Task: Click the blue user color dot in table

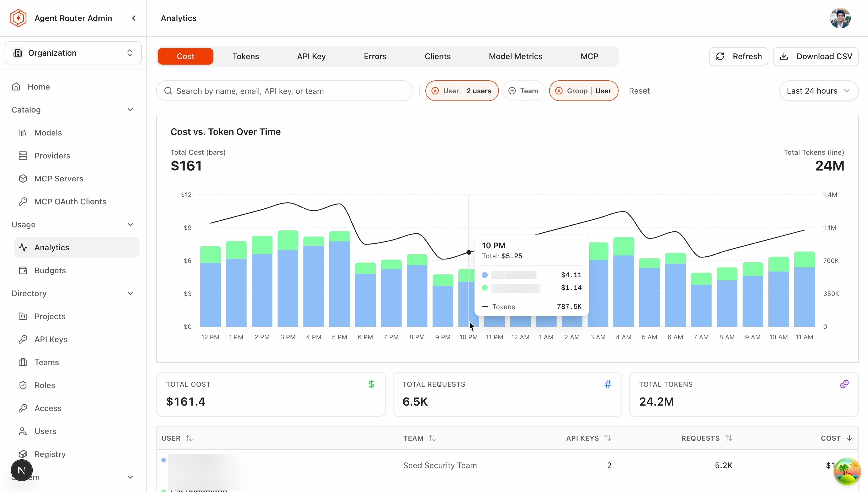Action: (x=164, y=460)
